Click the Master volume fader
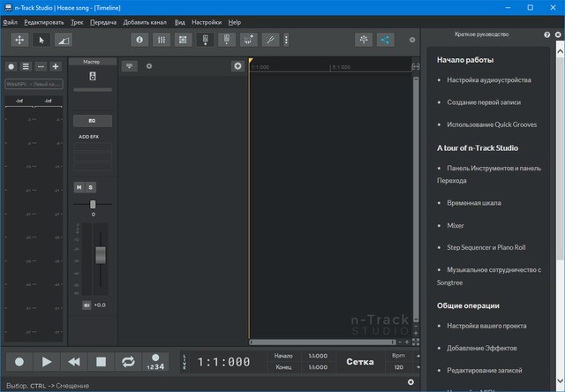The image size is (565, 392). (x=101, y=254)
